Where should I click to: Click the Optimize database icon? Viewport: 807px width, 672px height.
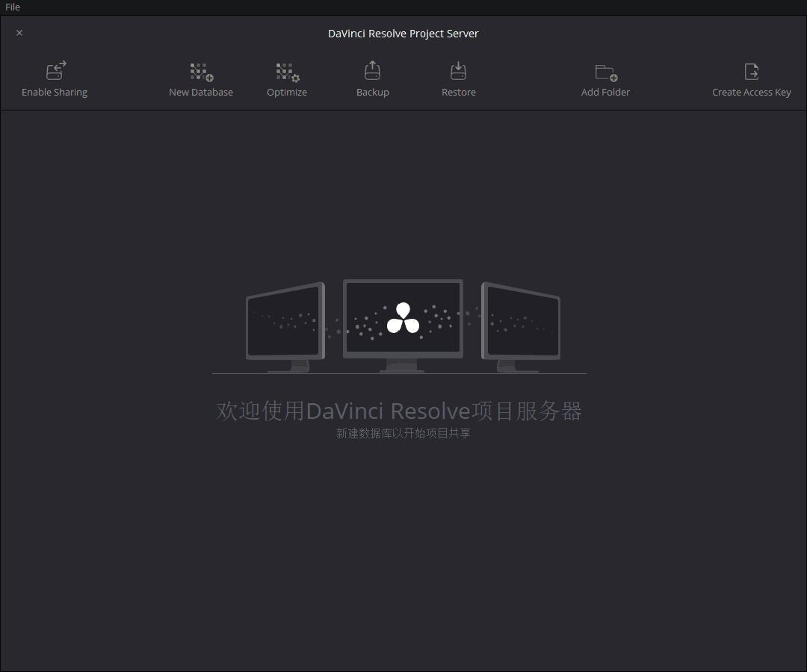[287, 72]
